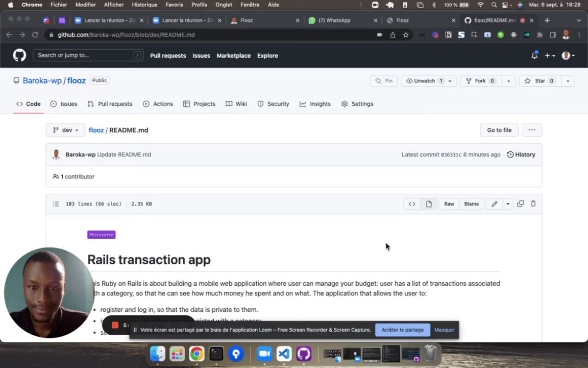Open Spotlight search in menu bar
Screen dimensions: 588x368
point(494,5)
